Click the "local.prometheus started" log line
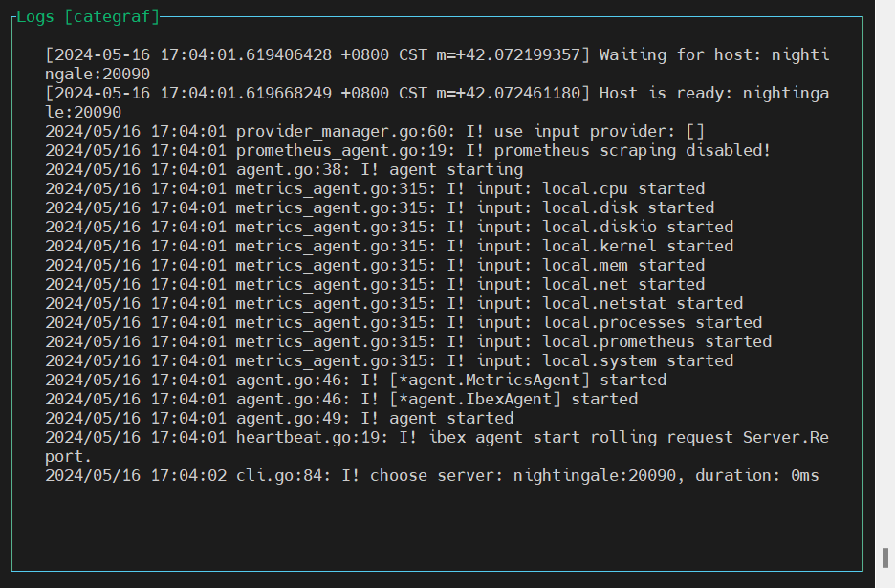 point(408,341)
